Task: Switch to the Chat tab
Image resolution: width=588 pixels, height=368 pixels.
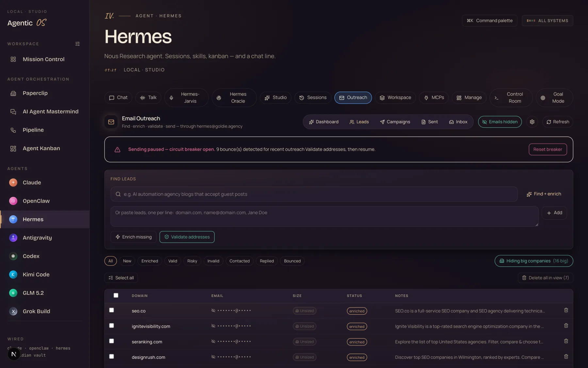Action: pos(118,97)
